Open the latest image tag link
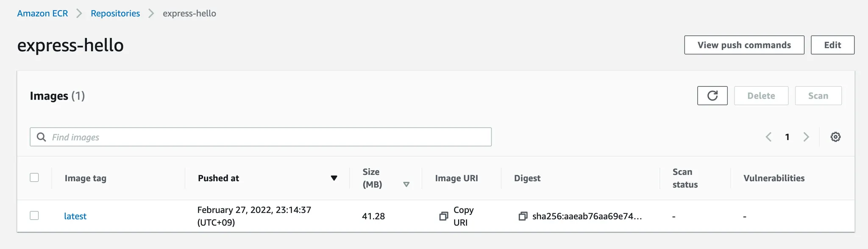 (75, 216)
